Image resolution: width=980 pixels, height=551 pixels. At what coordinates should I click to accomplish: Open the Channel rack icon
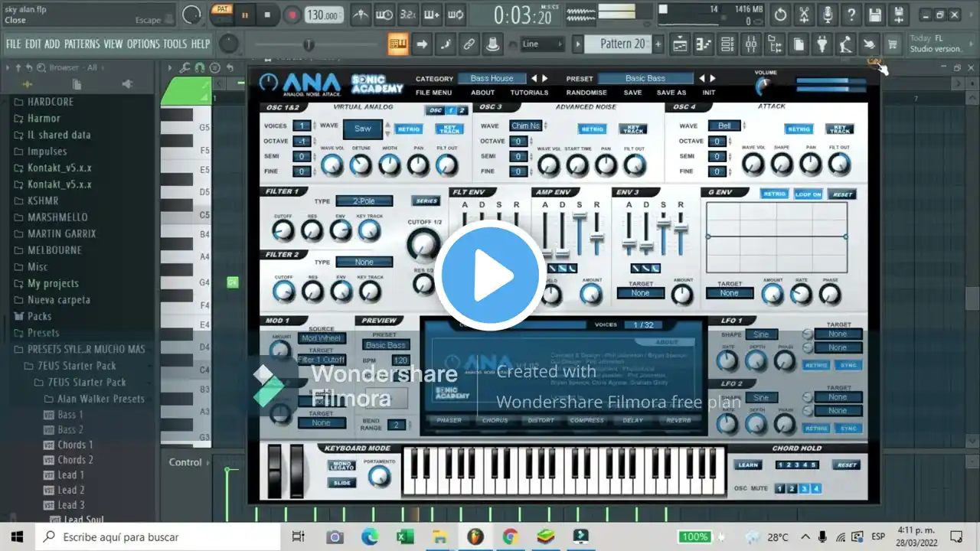coord(727,44)
